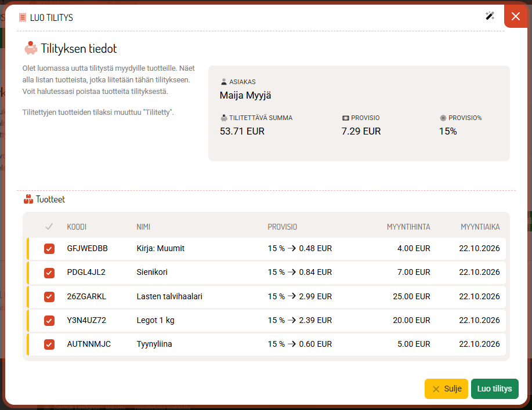Screen dimensions: 532x410
Task: Uncheck the Sienikori product checkbox
Action: [x=49, y=273]
